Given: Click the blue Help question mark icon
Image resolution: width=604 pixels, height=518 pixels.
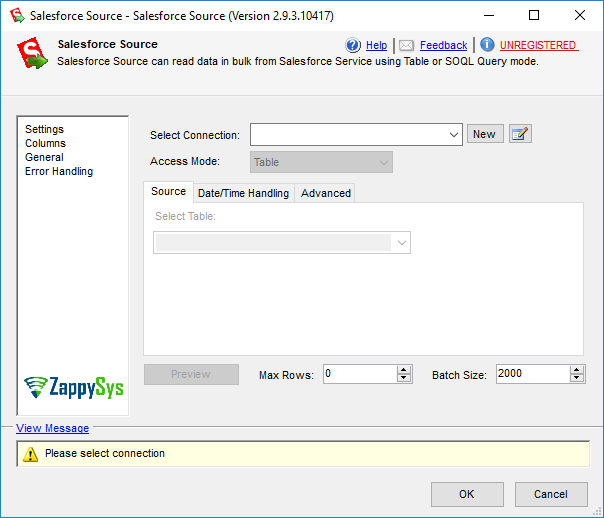Looking at the screenshot, I should pos(352,45).
